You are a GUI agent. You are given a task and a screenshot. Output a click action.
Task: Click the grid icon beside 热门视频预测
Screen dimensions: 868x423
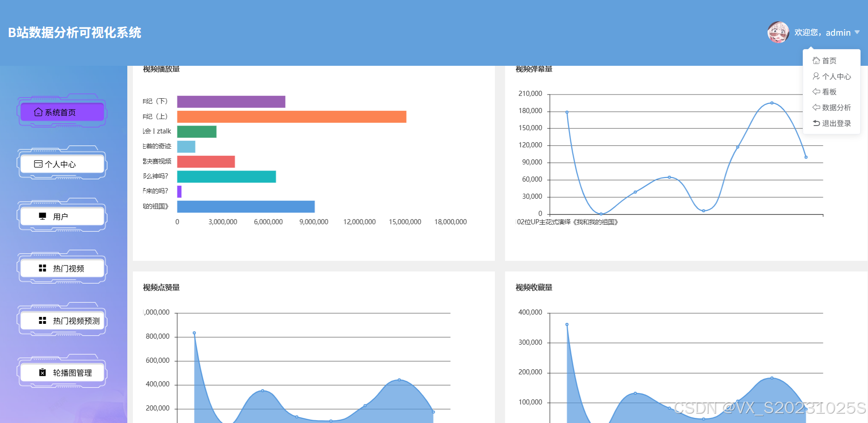click(43, 321)
